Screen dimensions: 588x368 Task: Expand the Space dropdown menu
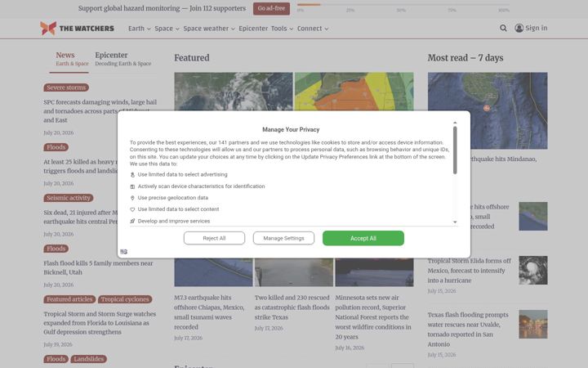(x=167, y=29)
